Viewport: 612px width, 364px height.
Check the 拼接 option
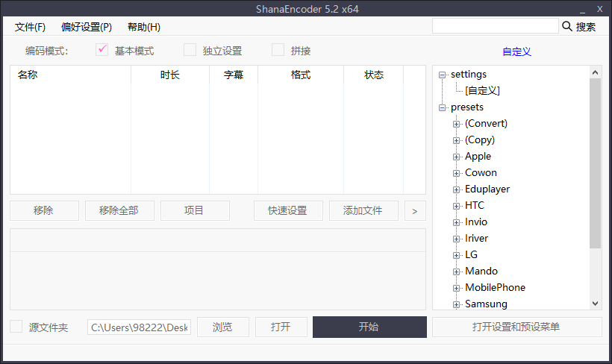coord(278,50)
